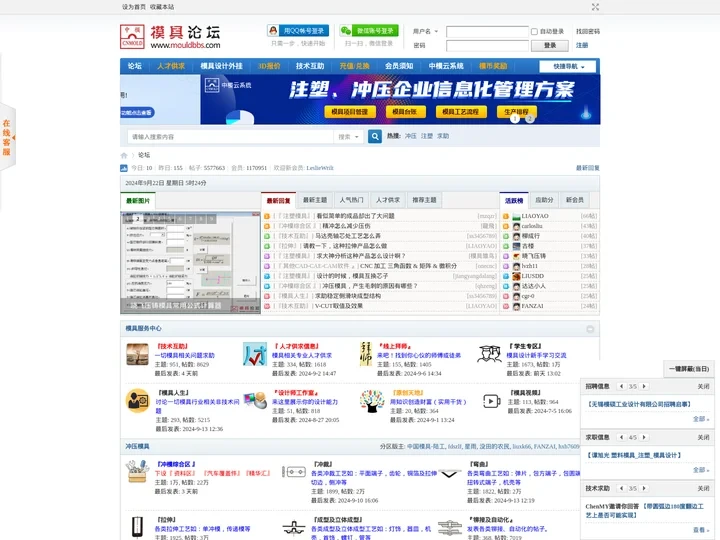Click the 注册 register link
Image resolution: width=720 pixels, height=540 pixels.
582,45
